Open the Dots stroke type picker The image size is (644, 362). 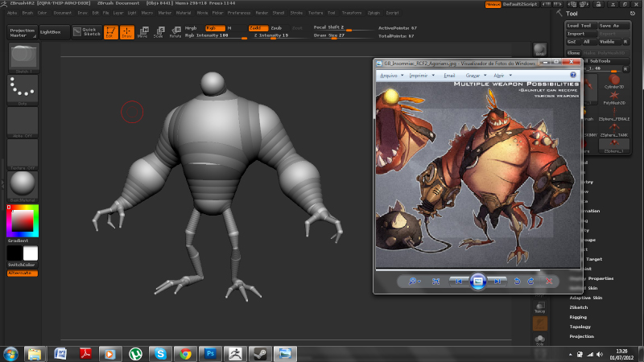pos(23,90)
